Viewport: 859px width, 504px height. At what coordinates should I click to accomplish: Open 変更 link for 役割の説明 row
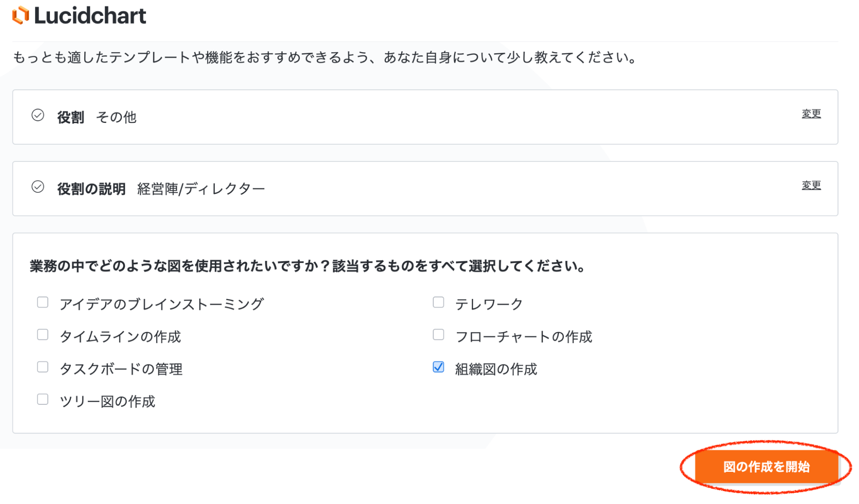(811, 185)
